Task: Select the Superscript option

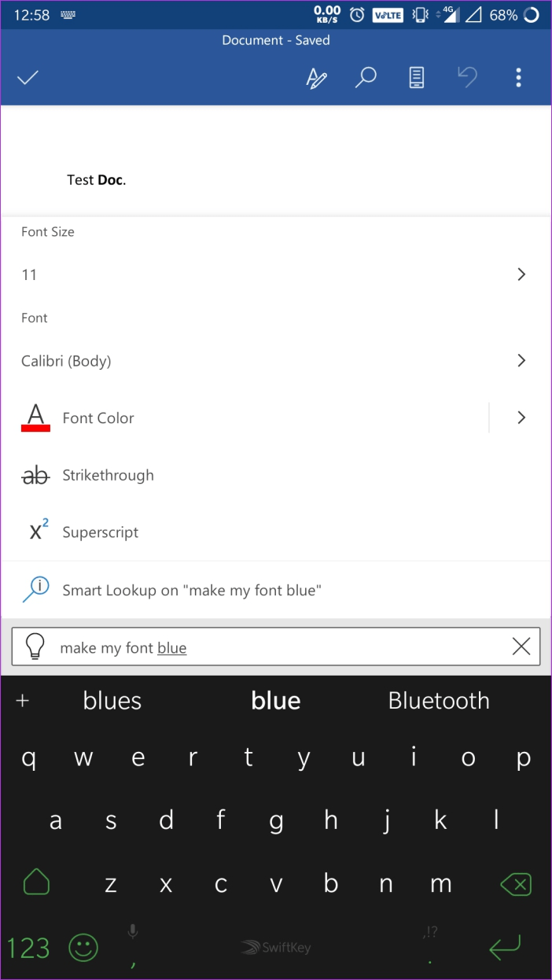Action: (x=101, y=532)
